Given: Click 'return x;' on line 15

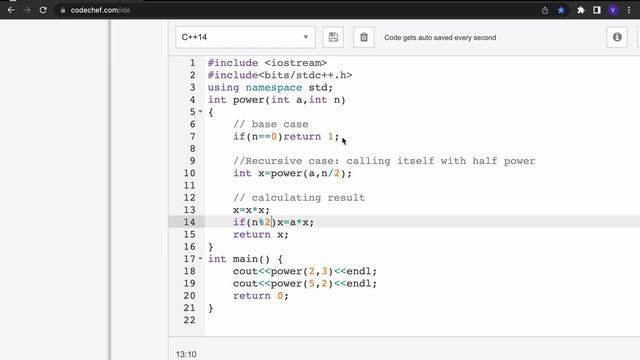Looking at the screenshot, I should [x=261, y=234].
